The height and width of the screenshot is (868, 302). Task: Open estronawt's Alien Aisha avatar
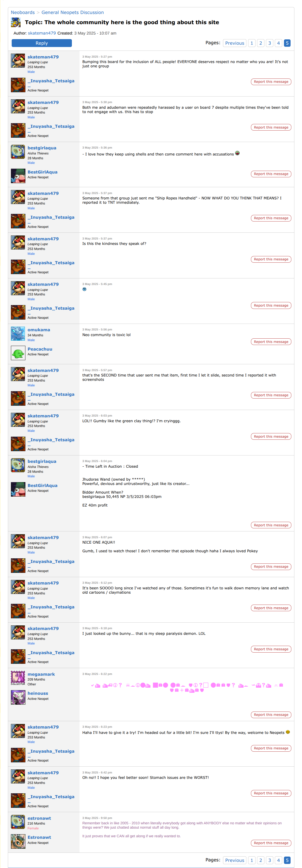[18, 822]
